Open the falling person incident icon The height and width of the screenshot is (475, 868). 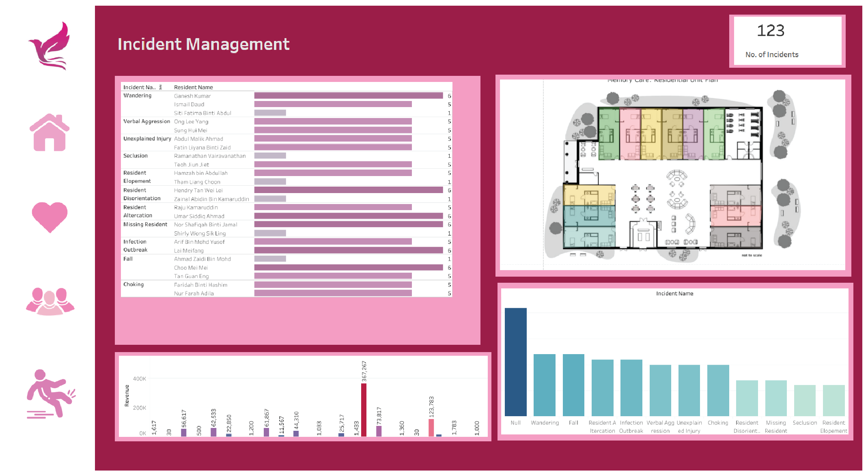pyautogui.click(x=51, y=393)
